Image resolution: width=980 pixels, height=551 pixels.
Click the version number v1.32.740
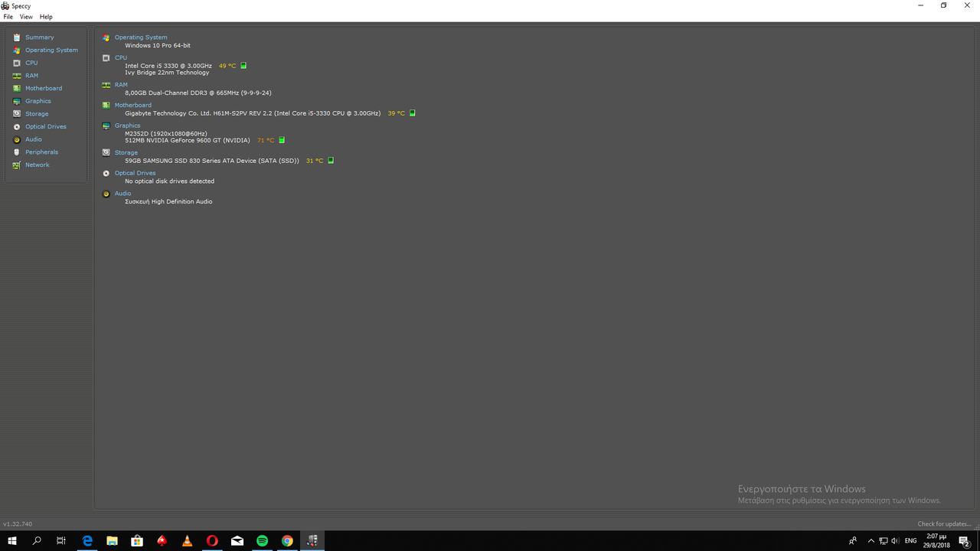point(18,524)
